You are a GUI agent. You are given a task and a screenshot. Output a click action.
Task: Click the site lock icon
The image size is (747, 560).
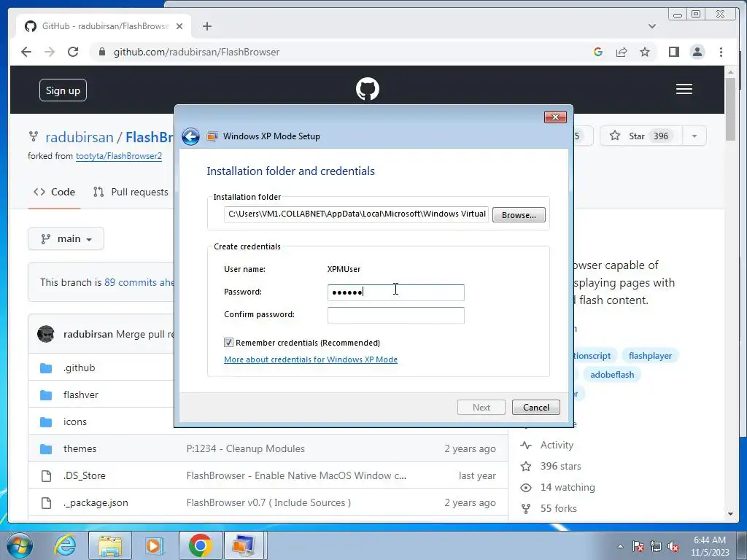tap(101, 52)
